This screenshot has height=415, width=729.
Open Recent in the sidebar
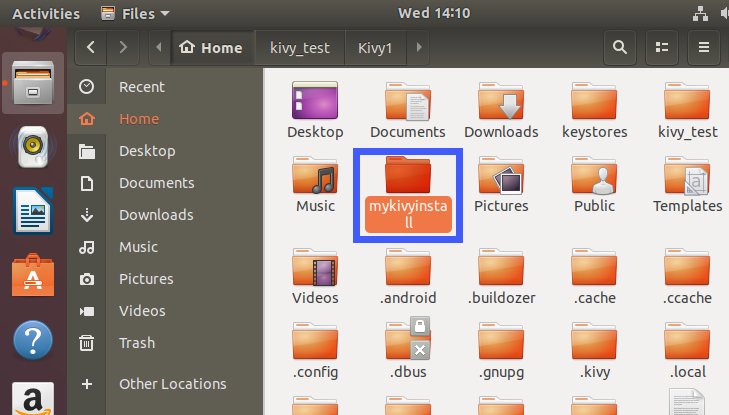(166, 87)
